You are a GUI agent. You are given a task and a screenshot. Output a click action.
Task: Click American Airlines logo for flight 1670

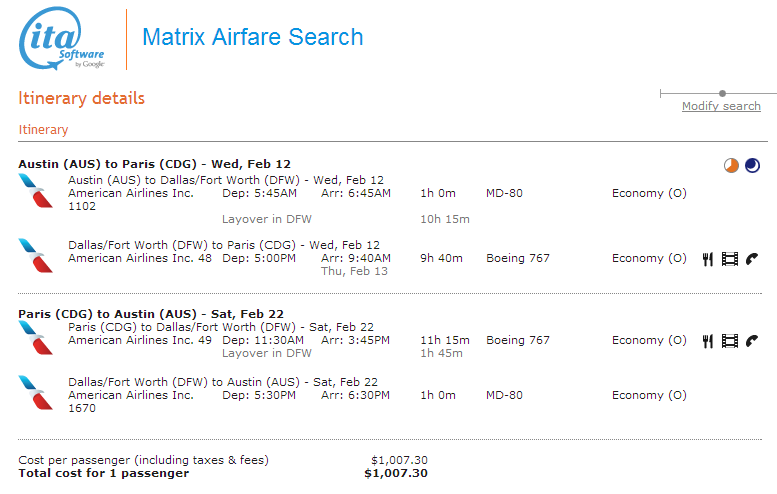coord(36,392)
